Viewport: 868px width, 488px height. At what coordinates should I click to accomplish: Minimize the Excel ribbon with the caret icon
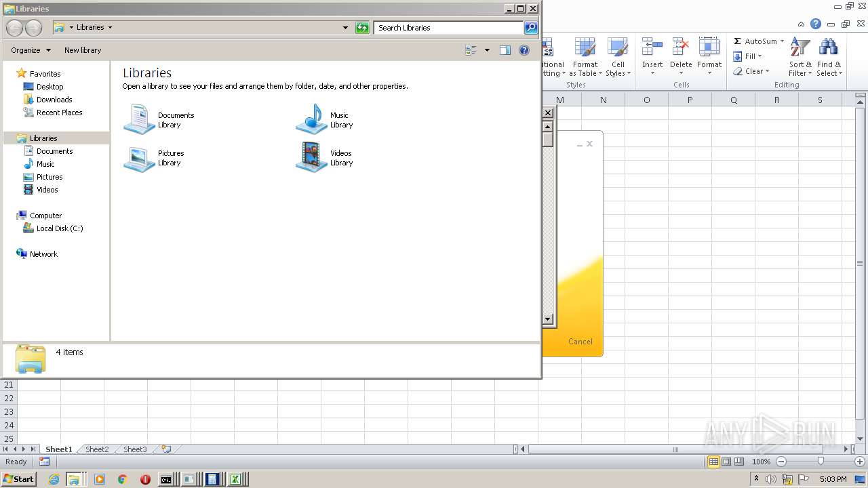[800, 24]
